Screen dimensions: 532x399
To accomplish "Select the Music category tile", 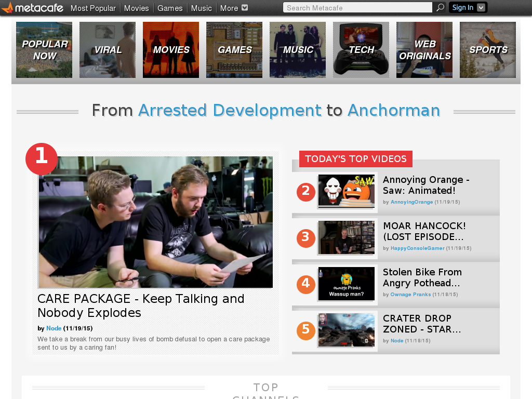I will tap(298, 50).
